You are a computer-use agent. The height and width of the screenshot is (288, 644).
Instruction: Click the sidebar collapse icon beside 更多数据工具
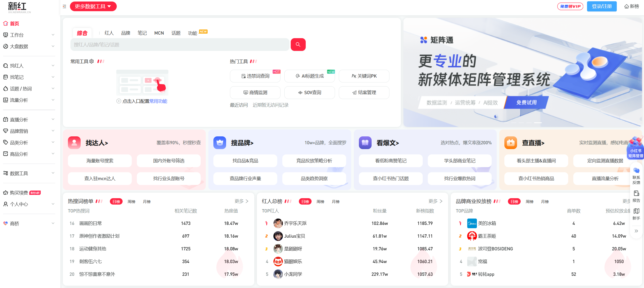point(64,6)
